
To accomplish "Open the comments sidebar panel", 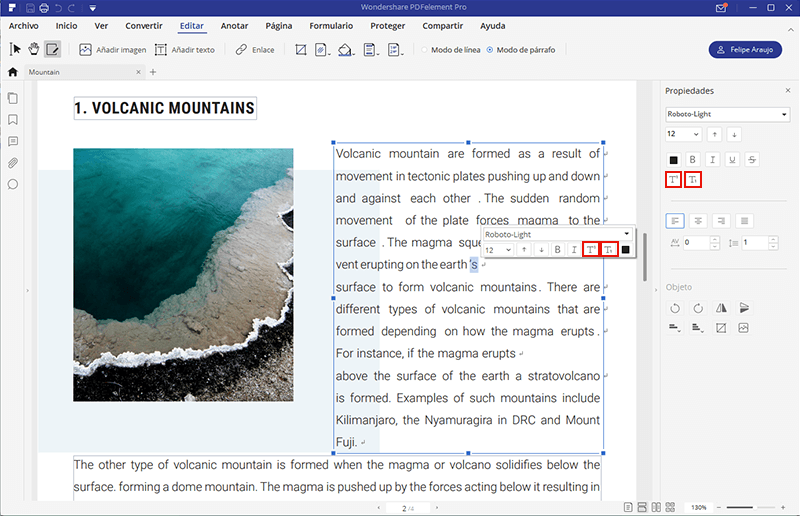I will click(13, 141).
